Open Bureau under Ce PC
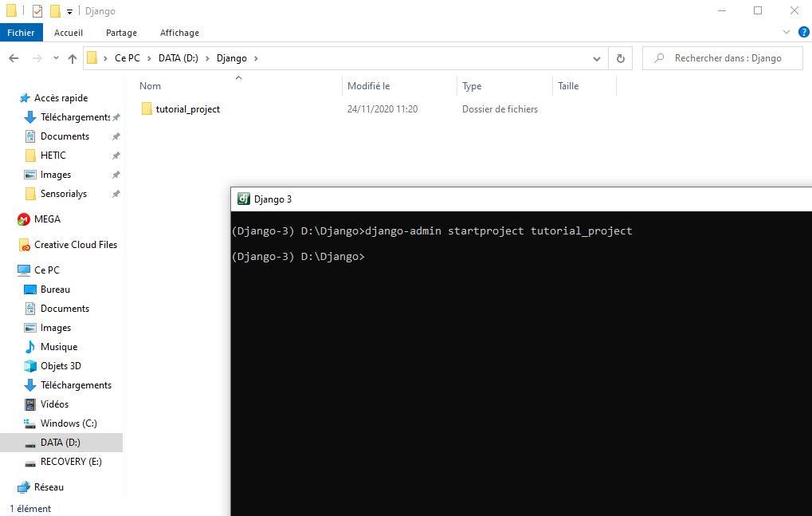The image size is (812, 516). (x=55, y=289)
